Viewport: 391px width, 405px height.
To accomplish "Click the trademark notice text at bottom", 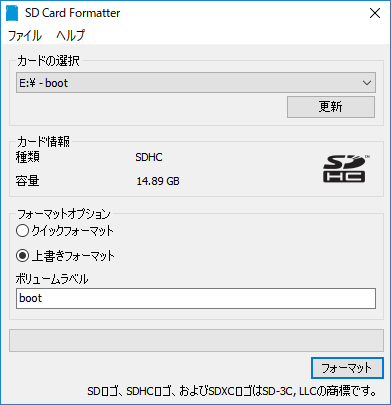I will 232,391.
